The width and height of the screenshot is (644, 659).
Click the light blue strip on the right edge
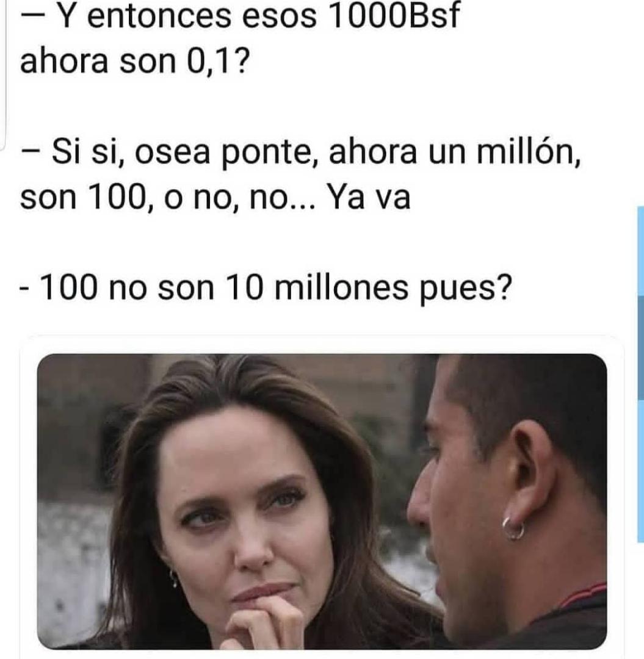pos(640,251)
